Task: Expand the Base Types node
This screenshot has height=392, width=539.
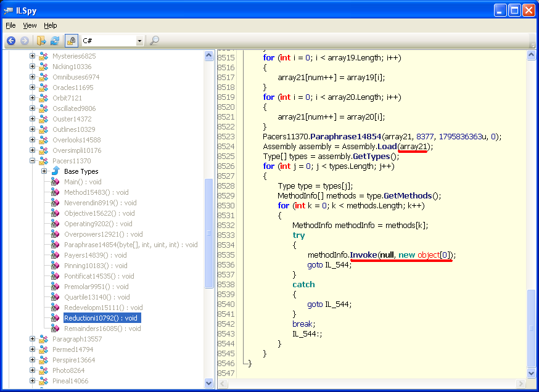Action: [x=44, y=171]
